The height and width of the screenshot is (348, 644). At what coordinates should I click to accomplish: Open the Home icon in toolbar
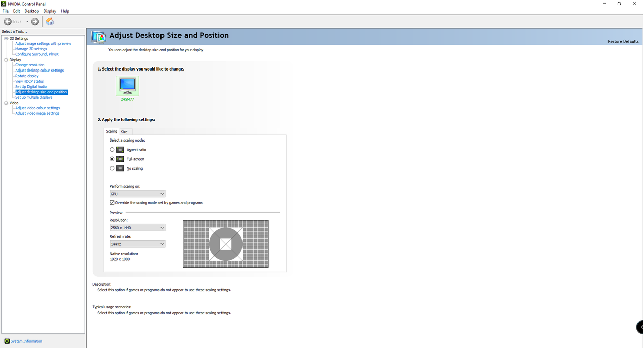[x=50, y=21]
